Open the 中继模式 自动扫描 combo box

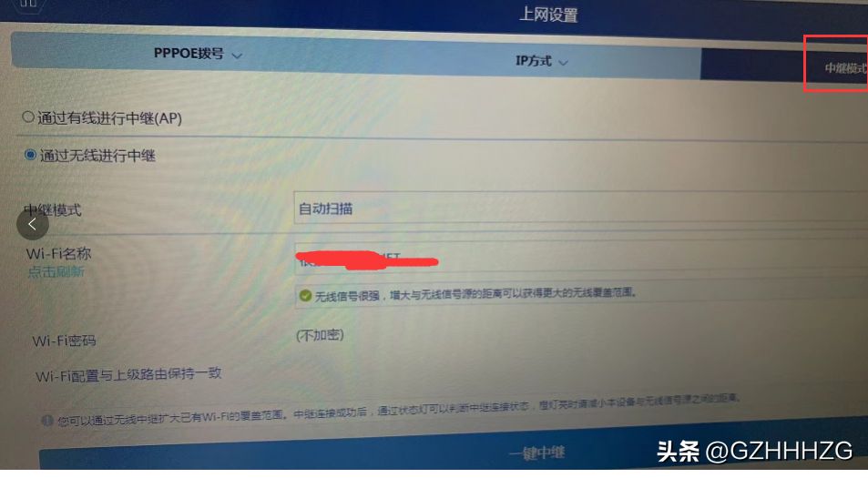pyautogui.click(x=580, y=208)
